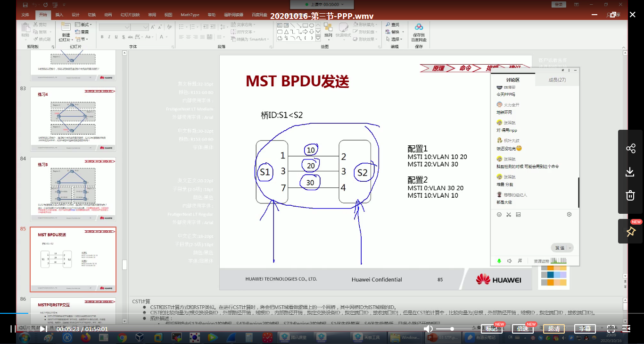Click the 发送 send button

[x=560, y=248]
